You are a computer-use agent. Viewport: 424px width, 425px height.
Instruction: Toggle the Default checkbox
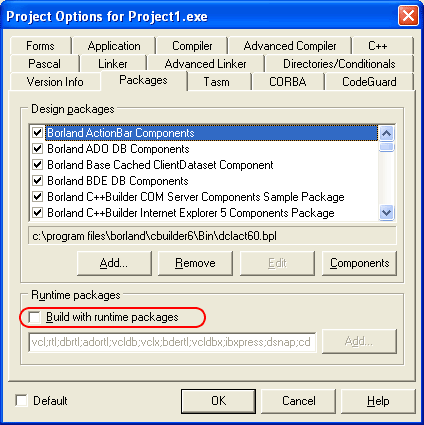pos(21,400)
